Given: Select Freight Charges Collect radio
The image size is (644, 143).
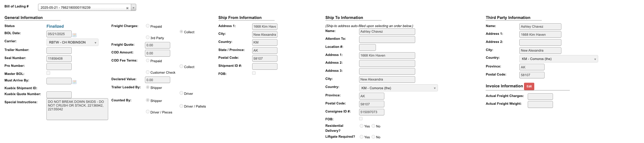Looking at the screenshot, I should [x=181, y=31].
